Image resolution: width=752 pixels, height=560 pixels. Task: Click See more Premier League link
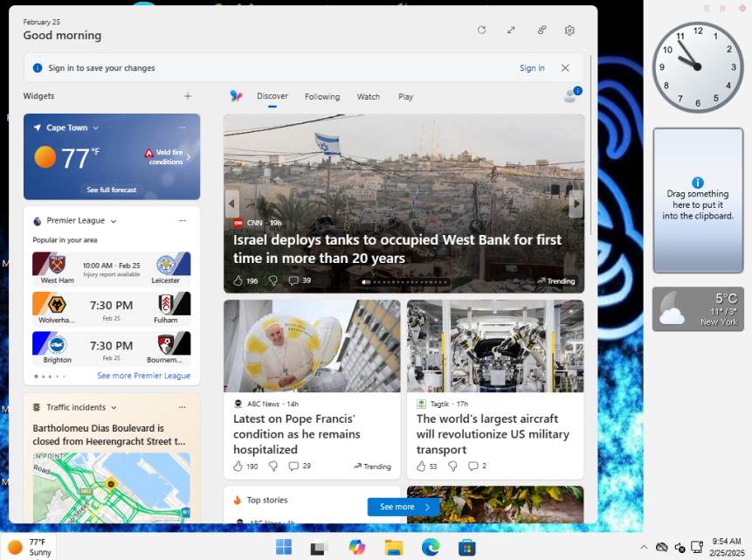(x=143, y=376)
